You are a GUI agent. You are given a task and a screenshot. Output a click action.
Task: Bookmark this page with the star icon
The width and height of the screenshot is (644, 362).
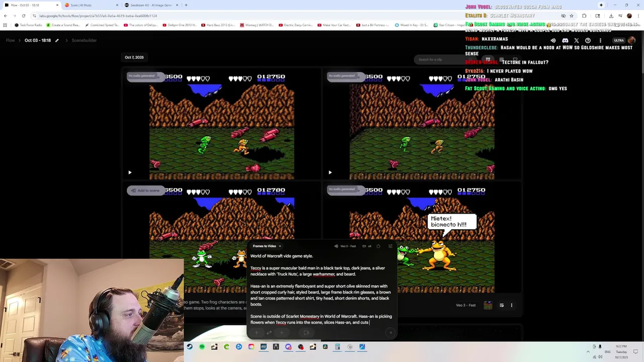571,16
